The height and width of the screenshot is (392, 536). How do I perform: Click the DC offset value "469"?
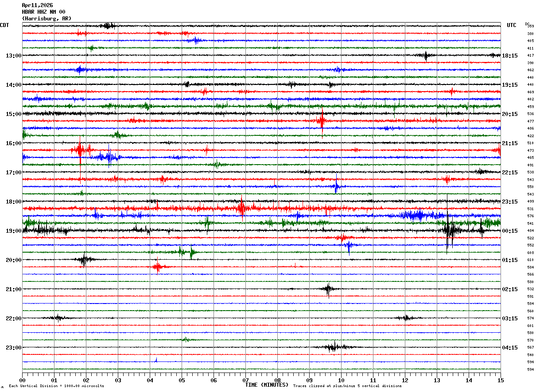click(530, 92)
